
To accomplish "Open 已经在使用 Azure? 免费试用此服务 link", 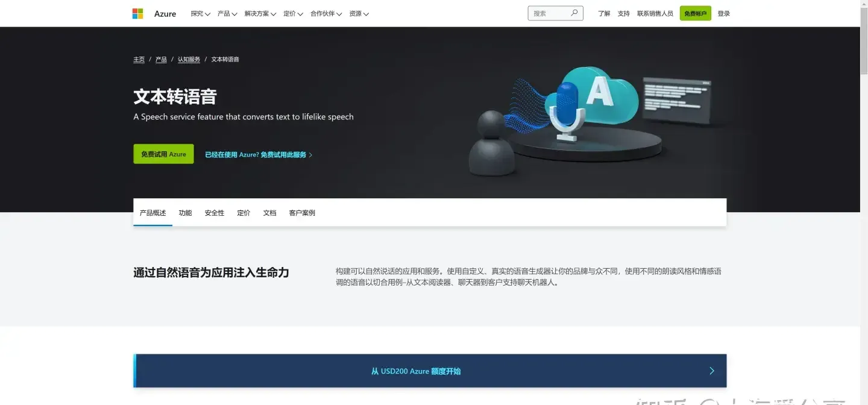I will [x=259, y=155].
